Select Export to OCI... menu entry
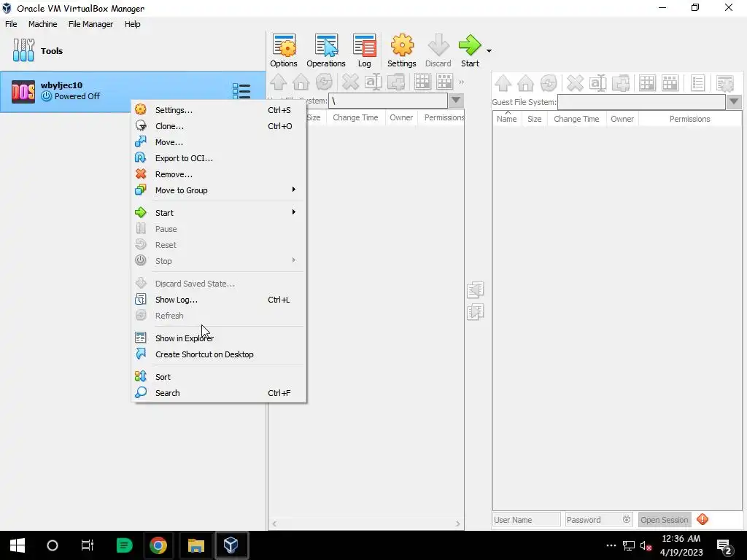747x560 pixels. [x=219, y=158]
